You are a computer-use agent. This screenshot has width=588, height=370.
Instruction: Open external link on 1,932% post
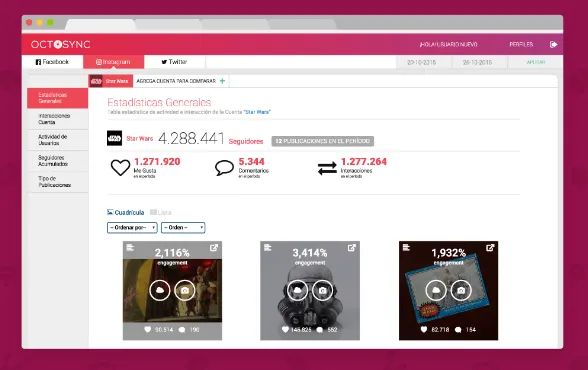[x=490, y=248]
